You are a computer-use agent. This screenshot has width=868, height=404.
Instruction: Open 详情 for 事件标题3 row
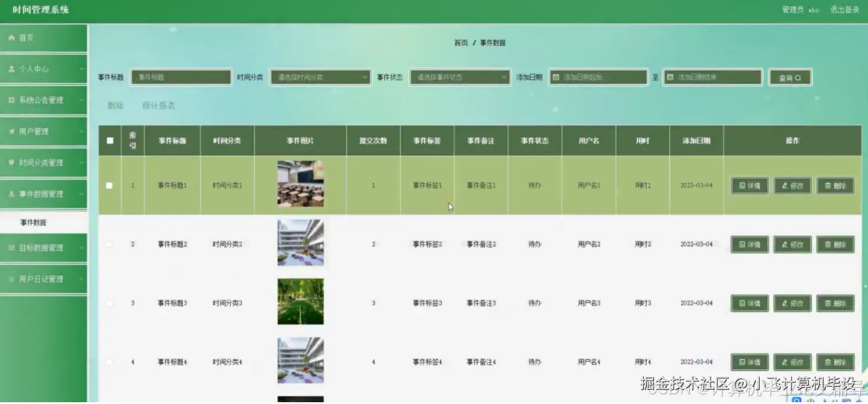(750, 304)
